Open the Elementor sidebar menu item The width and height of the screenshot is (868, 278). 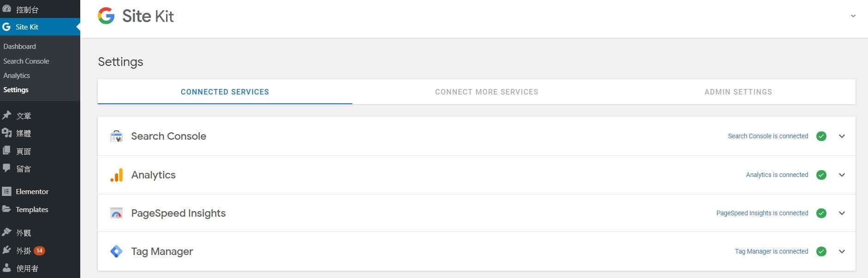[32, 191]
